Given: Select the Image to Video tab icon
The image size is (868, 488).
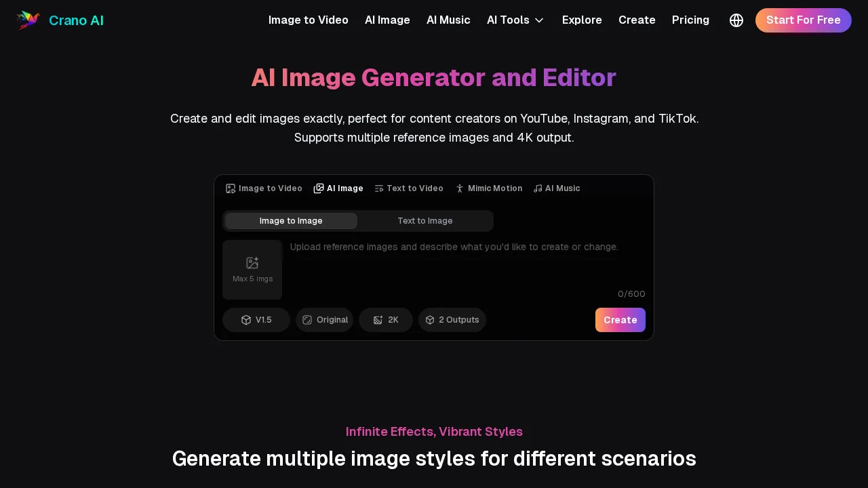Looking at the screenshot, I should pyautogui.click(x=231, y=188).
